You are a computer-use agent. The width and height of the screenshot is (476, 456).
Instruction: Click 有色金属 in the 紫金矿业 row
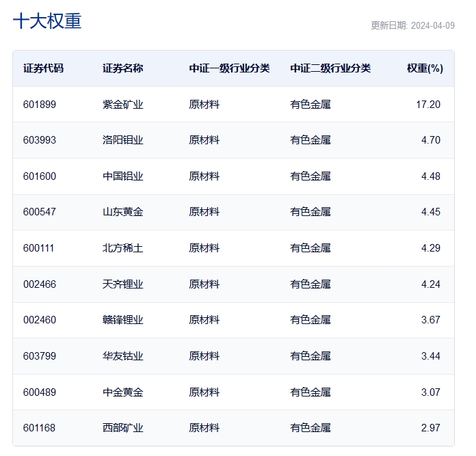point(310,105)
